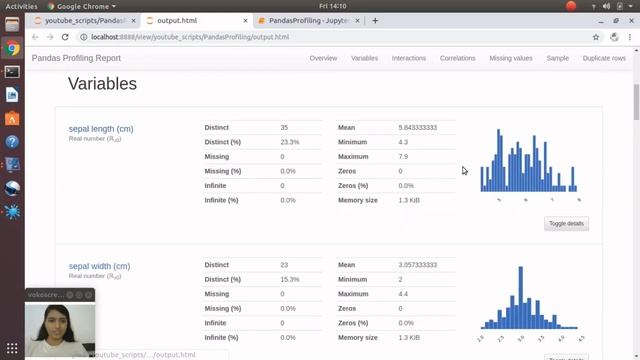The width and height of the screenshot is (640, 360).
Task: Select sepal width Maximum value 4.4
Action: (403, 294)
